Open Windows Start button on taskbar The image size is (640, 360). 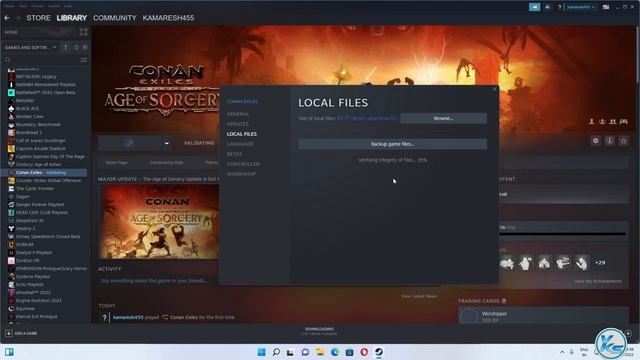point(261,352)
